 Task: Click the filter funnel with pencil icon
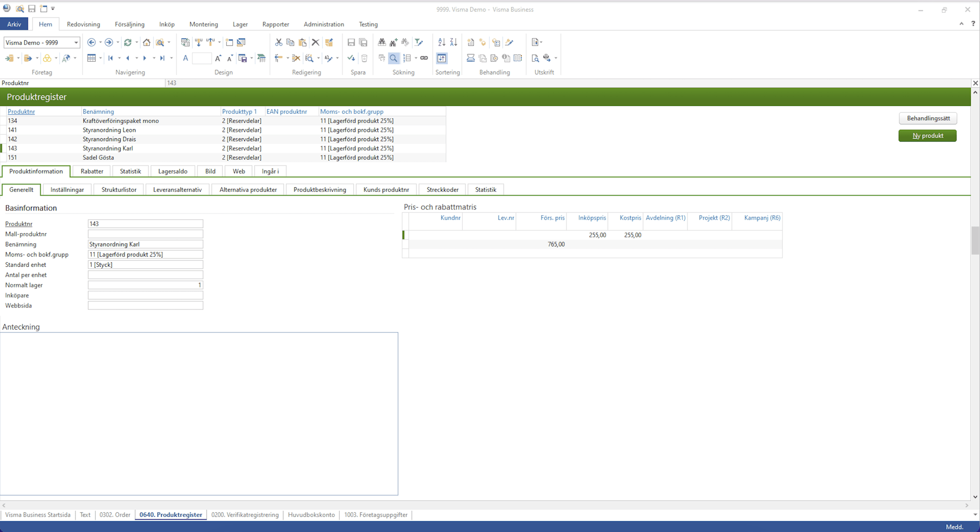coord(418,43)
